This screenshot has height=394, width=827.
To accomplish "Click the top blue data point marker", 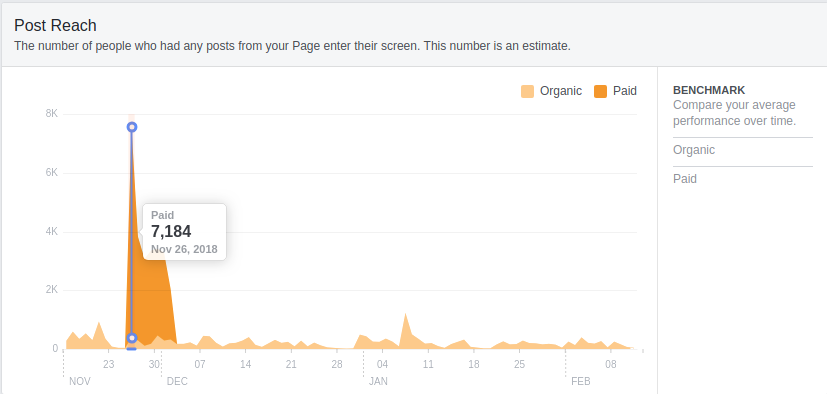I will [x=132, y=127].
